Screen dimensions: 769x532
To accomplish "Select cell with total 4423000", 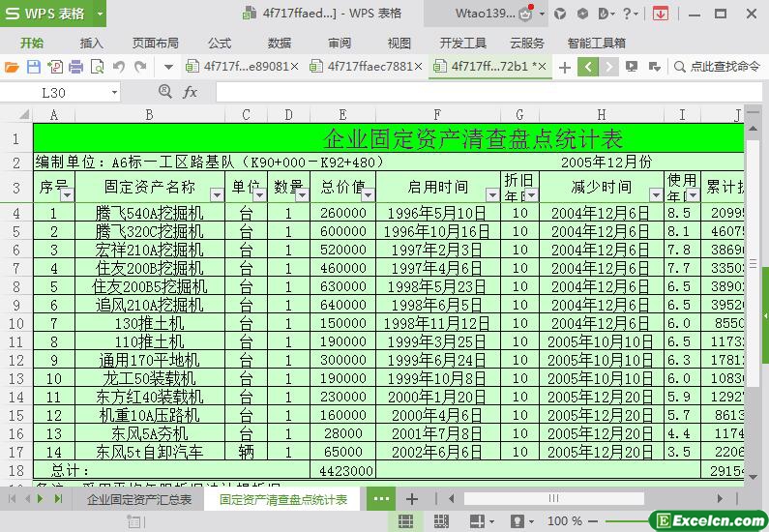I will point(342,470).
